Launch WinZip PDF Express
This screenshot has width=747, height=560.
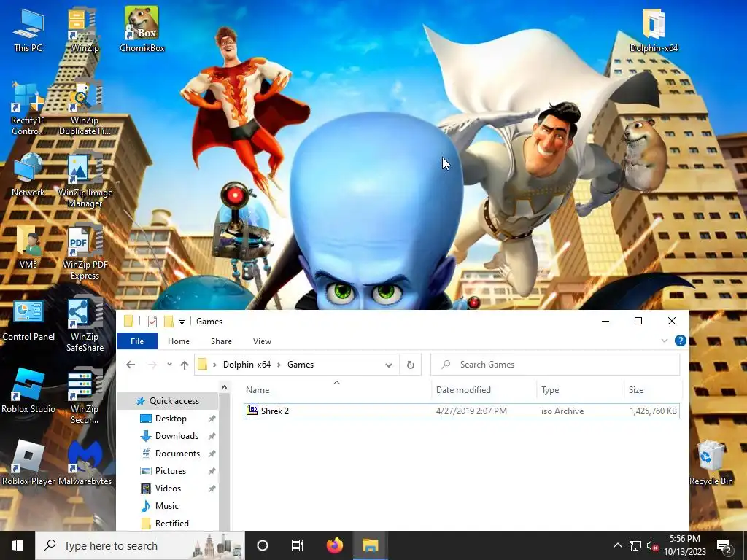(x=85, y=253)
